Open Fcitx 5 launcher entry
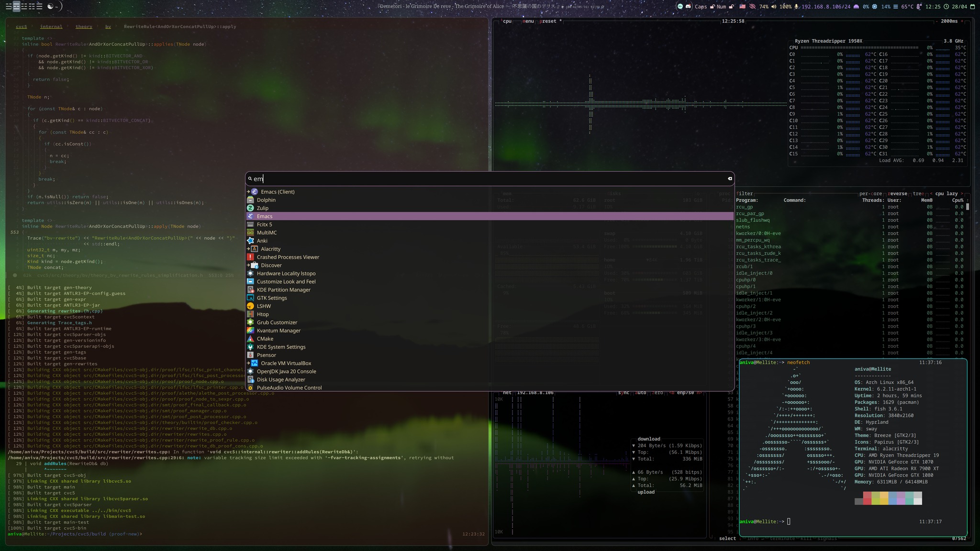The height and width of the screenshot is (551, 980). click(x=490, y=224)
